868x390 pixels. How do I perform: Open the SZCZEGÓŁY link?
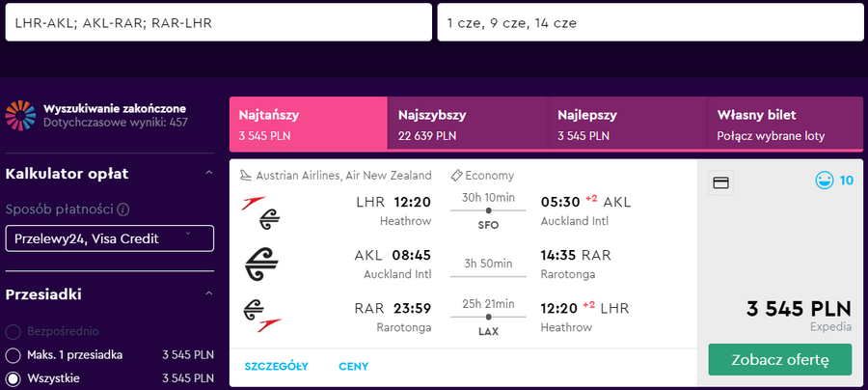pos(276,366)
